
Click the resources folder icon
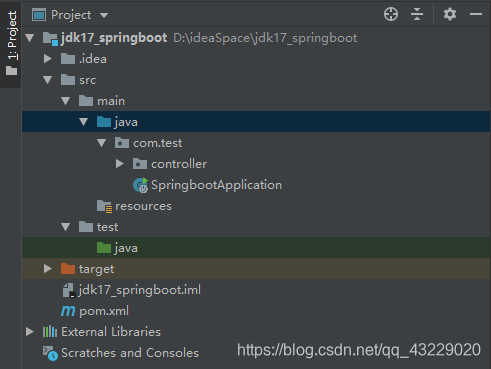[104, 207]
